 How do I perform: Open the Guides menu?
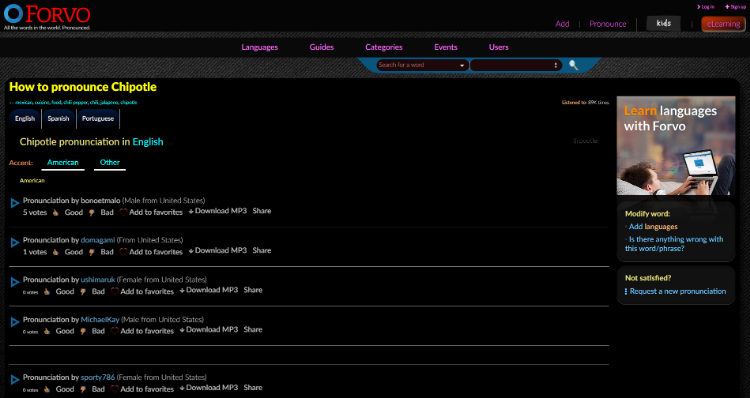click(x=321, y=47)
